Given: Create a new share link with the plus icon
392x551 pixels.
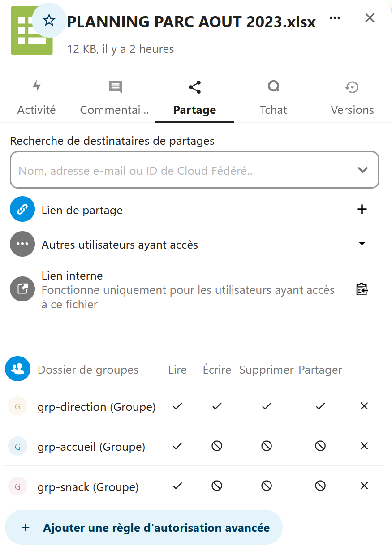Looking at the screenshot, I should tap(362, 209).
